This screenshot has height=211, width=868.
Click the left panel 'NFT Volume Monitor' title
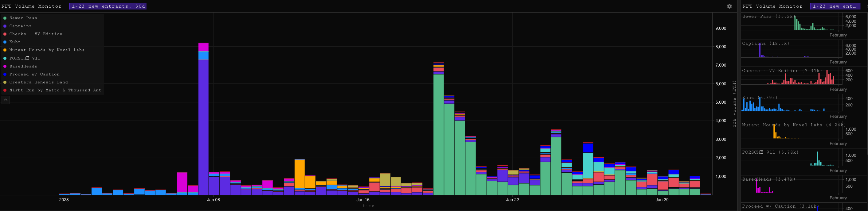point(32,6)
